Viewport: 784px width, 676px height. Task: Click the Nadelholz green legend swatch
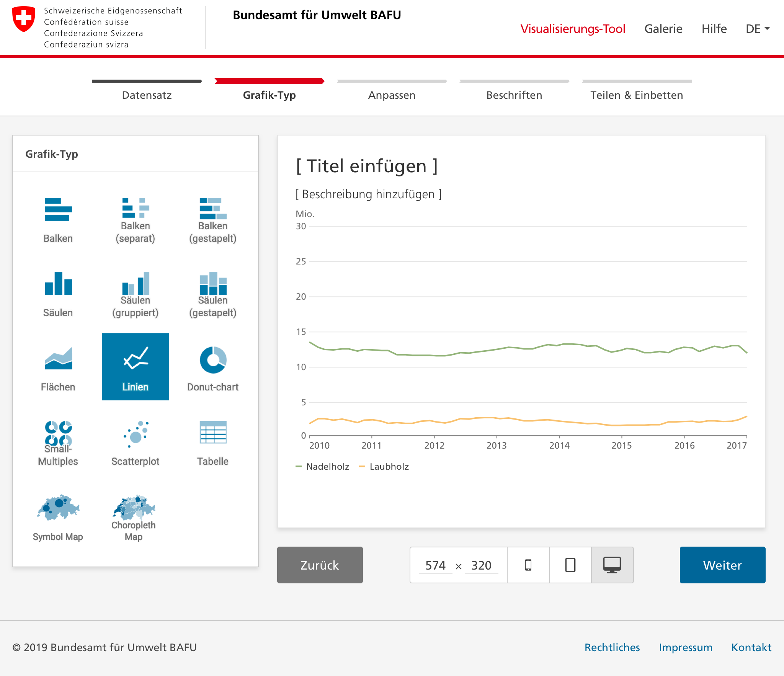pos(299,467)
